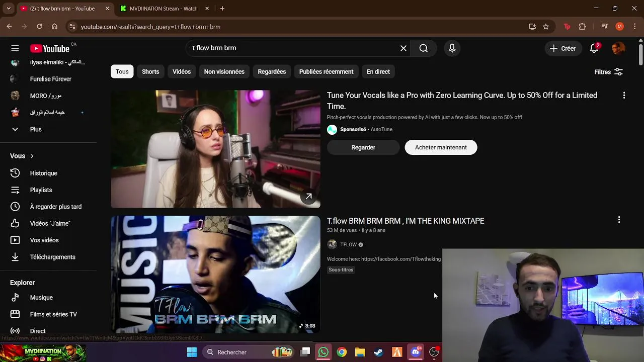Image resolution: width=644 pixels, height=362 pixels.
Task: Open the Chrome tab search dropdown
Action: click(x=9, y=9)
